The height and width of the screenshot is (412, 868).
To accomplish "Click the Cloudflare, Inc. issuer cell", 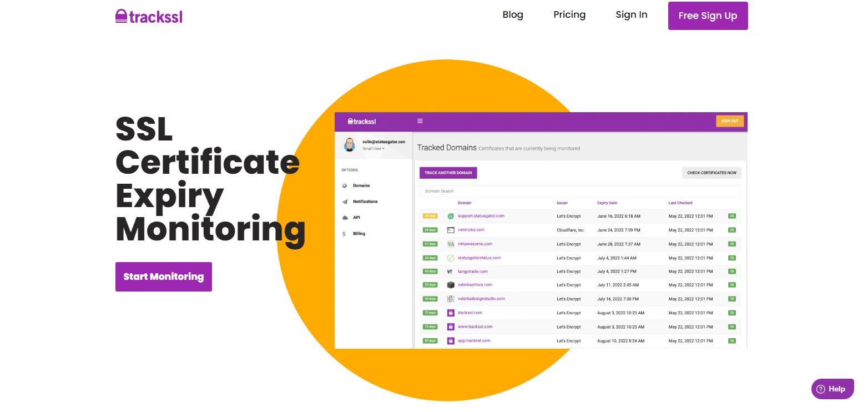I will coord(571,230).
